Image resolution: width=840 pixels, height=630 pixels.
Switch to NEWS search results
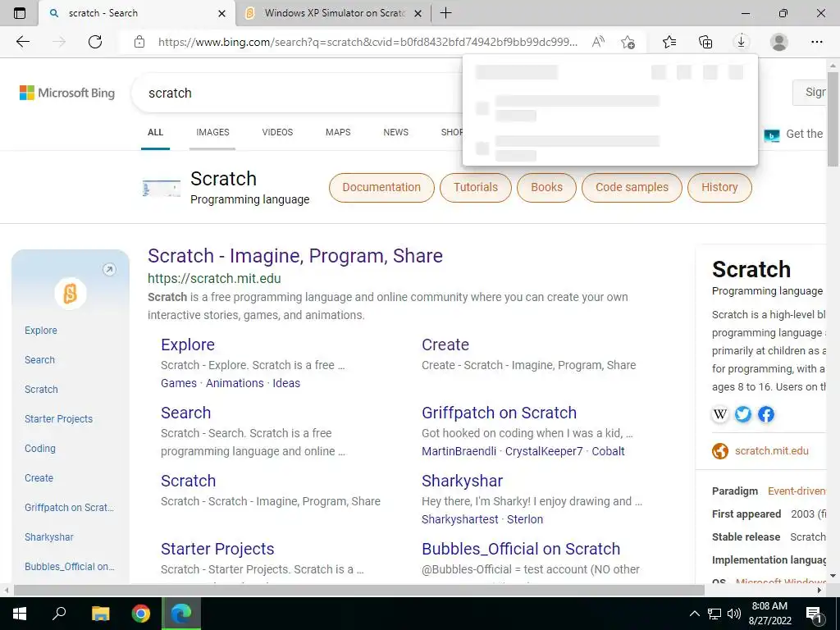(x=396, y=132)
